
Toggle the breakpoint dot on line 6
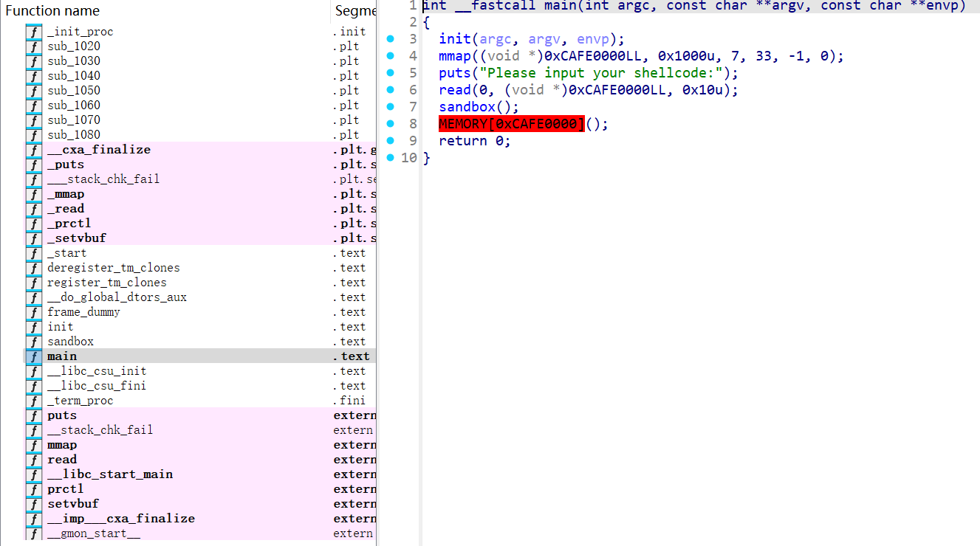(x=390, y=89)
